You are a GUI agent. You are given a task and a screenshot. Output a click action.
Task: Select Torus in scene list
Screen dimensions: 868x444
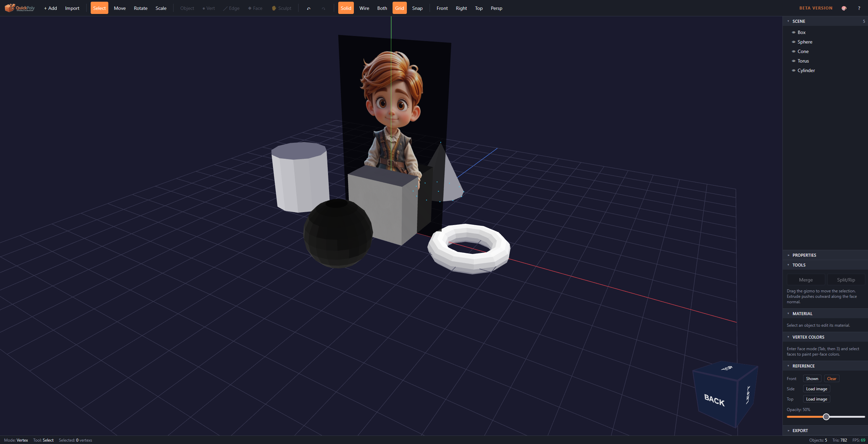(825, 61)
